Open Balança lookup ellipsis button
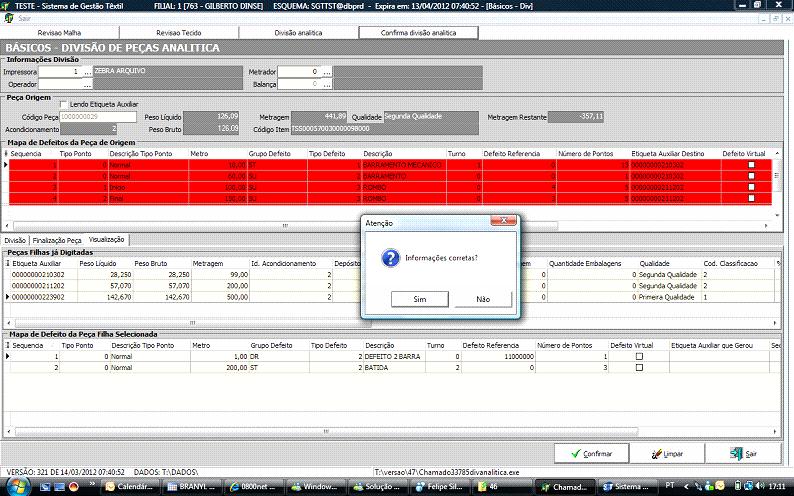 325,85
